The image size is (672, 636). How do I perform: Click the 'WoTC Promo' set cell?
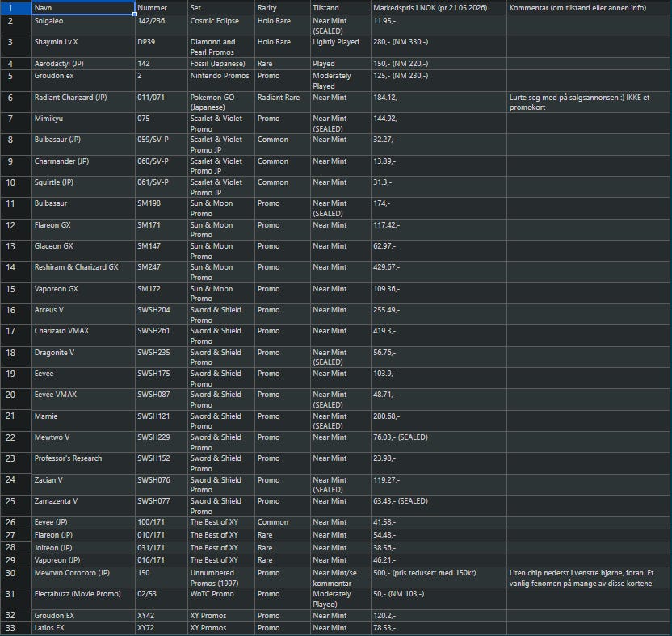click(x=221, y=599)
